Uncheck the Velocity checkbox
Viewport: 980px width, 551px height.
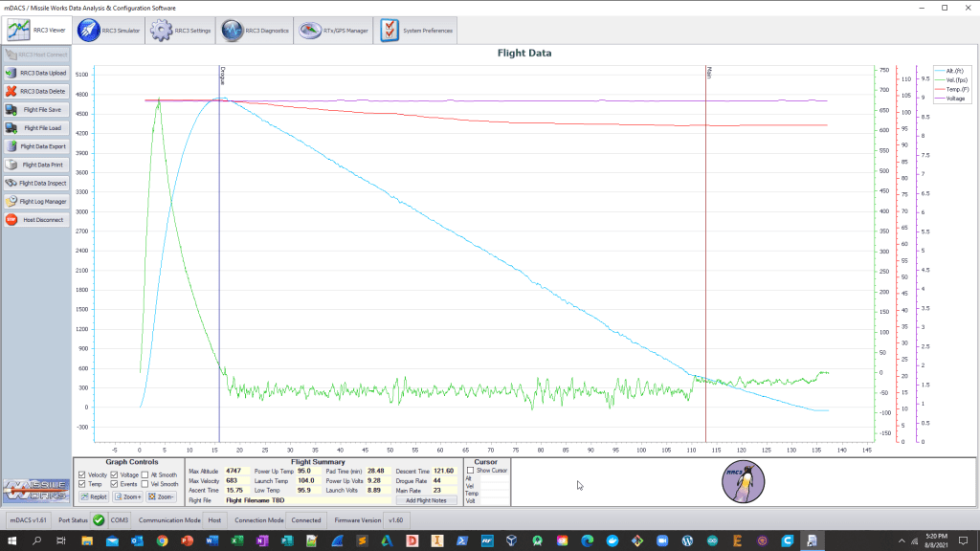click(82, 474)
